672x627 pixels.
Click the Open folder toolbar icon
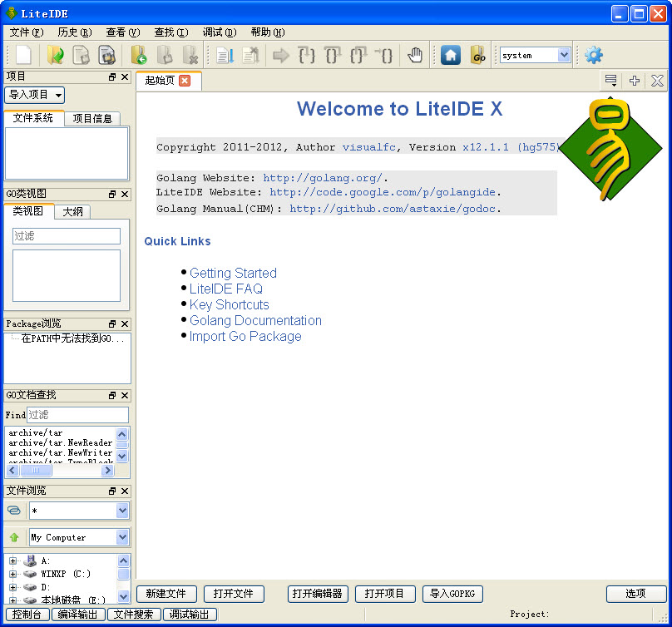pyautogui.click(x=55, y=55)
